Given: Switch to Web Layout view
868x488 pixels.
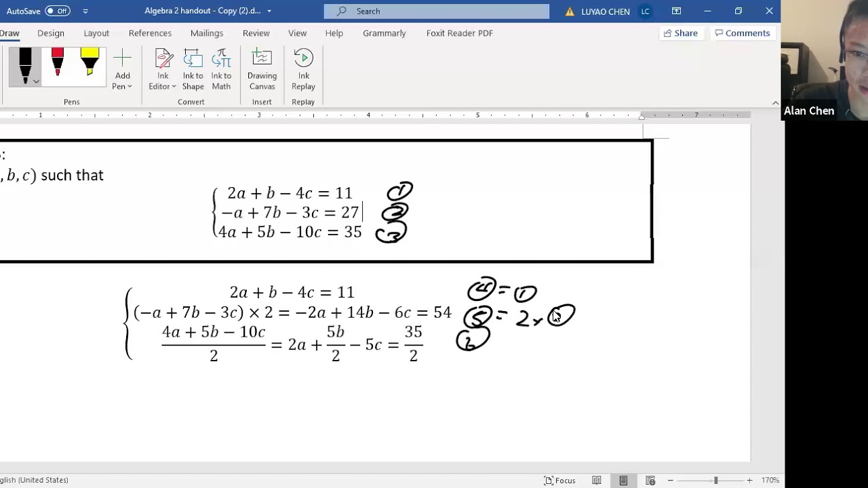Looking at the screenshot, I should coord(650,481).
